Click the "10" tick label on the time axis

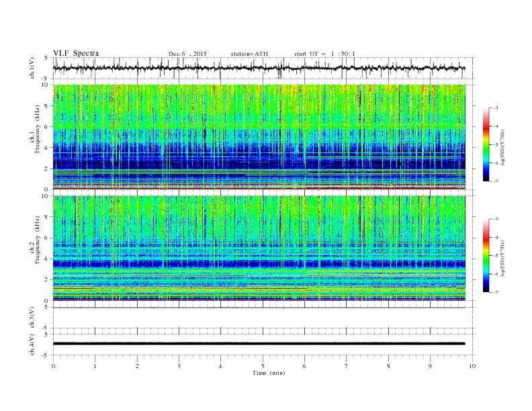(x=472, y=366)
